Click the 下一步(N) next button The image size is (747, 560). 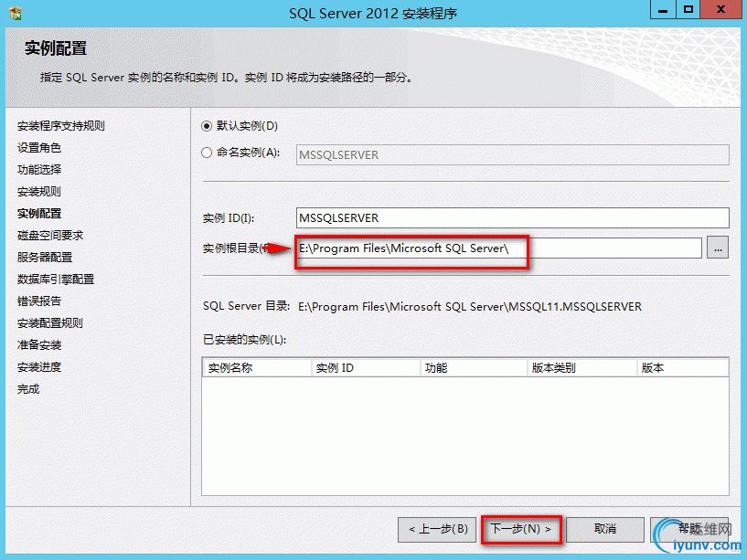click(x=521, y=529)
